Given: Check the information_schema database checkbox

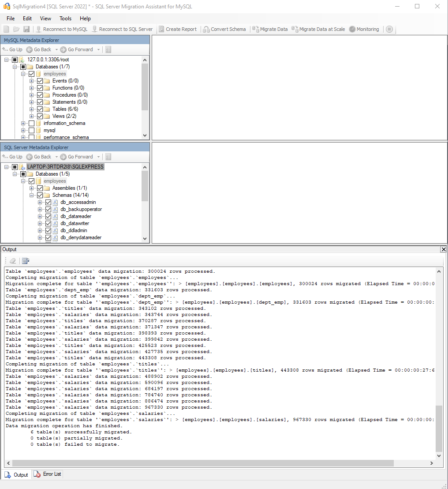Looking at the screenshot, I should [x=31, y=124].
